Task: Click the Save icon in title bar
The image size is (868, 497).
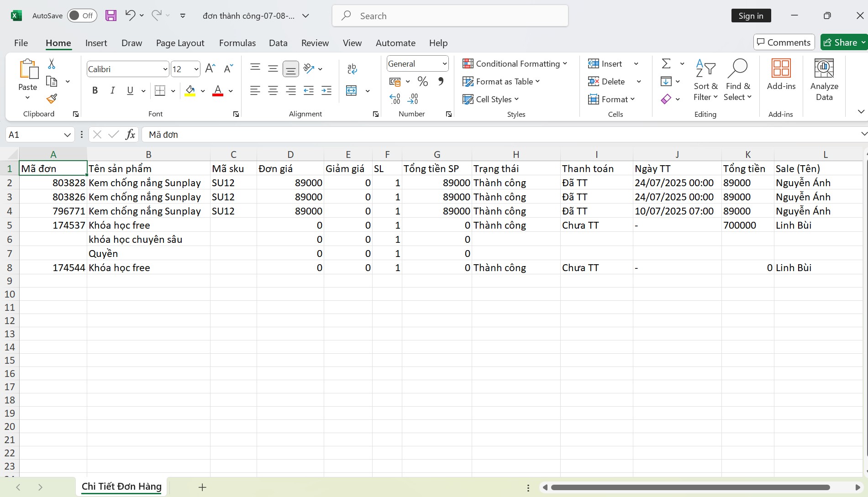Action: click(110, 16)
